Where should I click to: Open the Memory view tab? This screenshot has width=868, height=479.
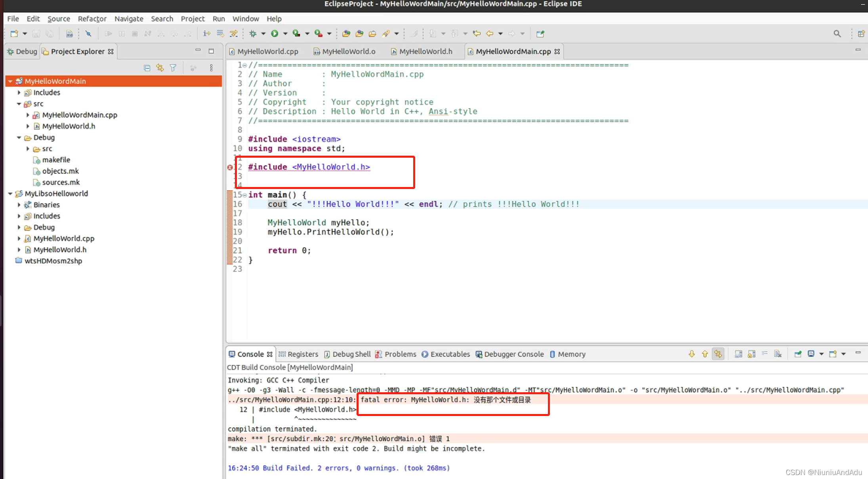click(x=567, y=354)
